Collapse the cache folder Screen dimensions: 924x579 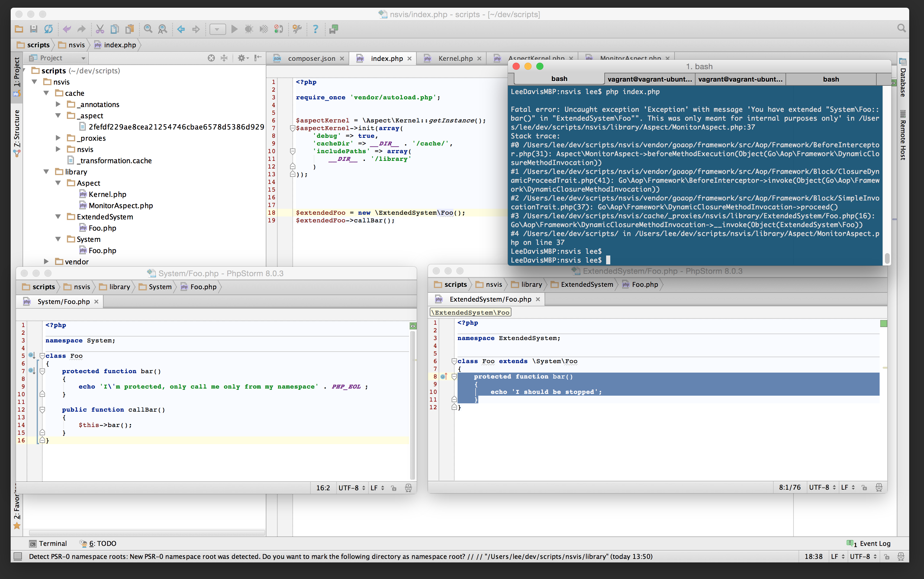(46, 93)
